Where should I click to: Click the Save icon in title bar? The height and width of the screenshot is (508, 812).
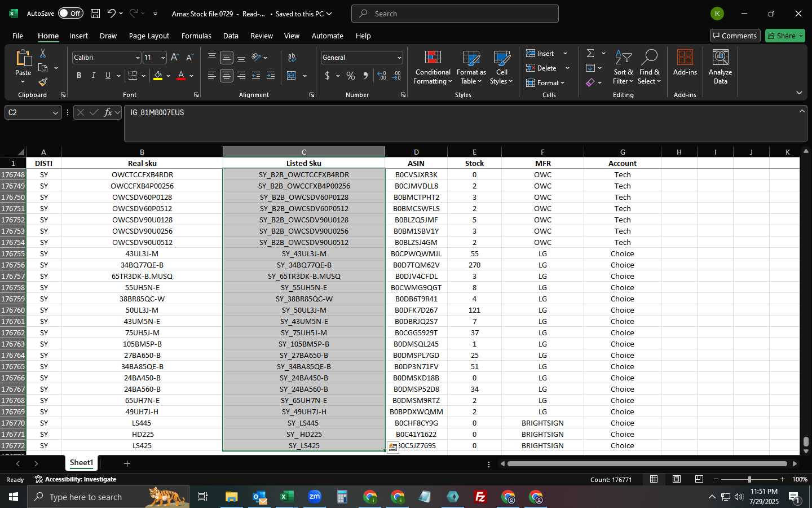pyautogui.click(x=95, y=14)
